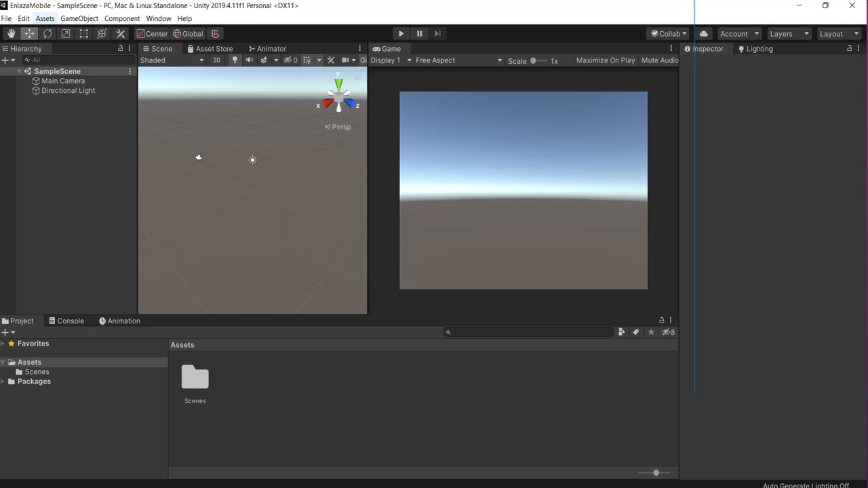Toggle scene effects layers icon
This screenshot has height=488, width=868.
[x=264, y=60]
